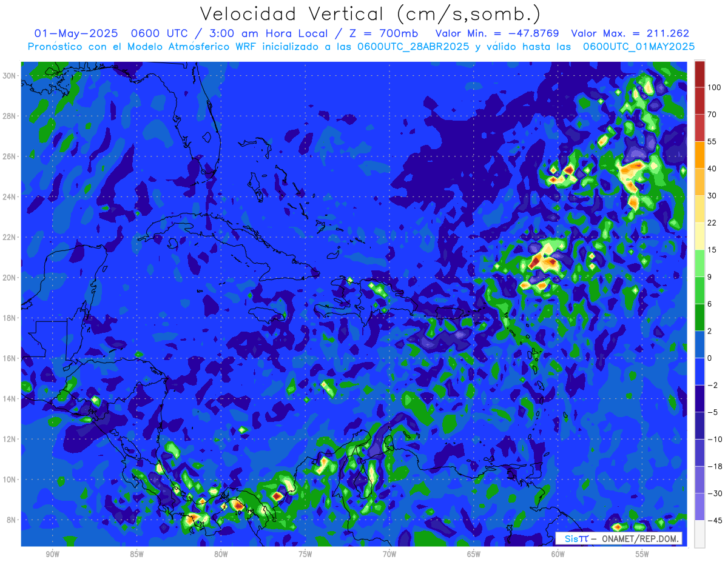Pick the pale yellow swatch between 15 and 22

tap(699, 236)
